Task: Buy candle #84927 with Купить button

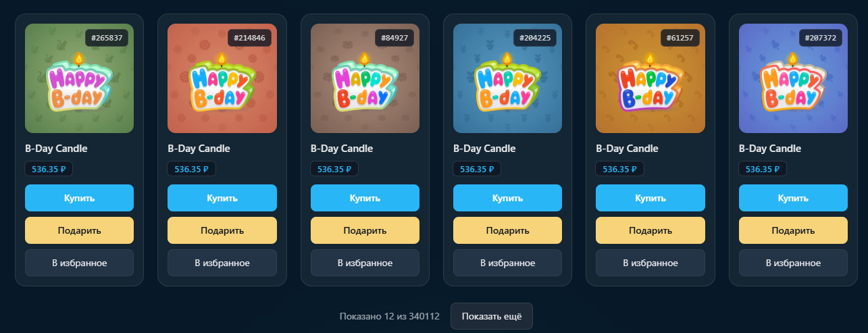Action: [x=365, y=198]
